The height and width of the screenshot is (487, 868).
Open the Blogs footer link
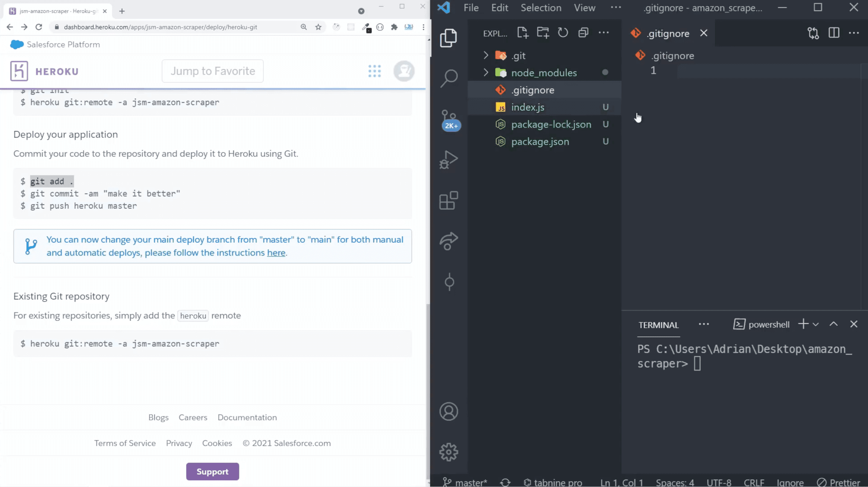(x=158, y=417)
